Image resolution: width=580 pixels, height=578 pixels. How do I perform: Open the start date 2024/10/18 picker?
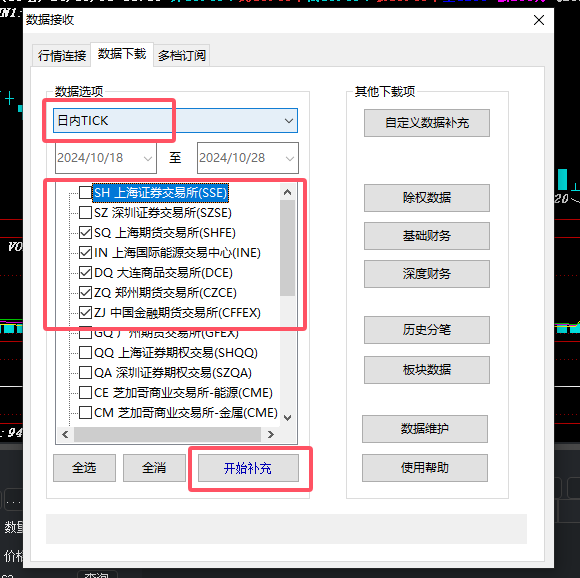coord(106,158)
